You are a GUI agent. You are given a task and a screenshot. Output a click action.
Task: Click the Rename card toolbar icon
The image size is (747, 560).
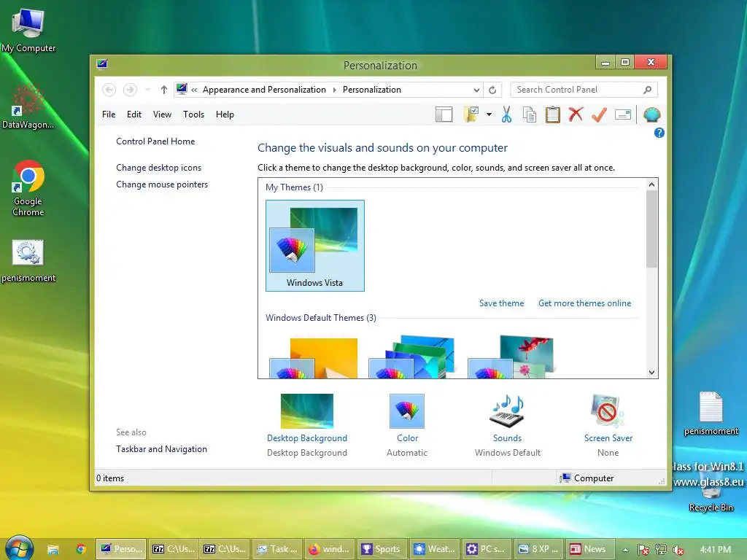[623, 114]
